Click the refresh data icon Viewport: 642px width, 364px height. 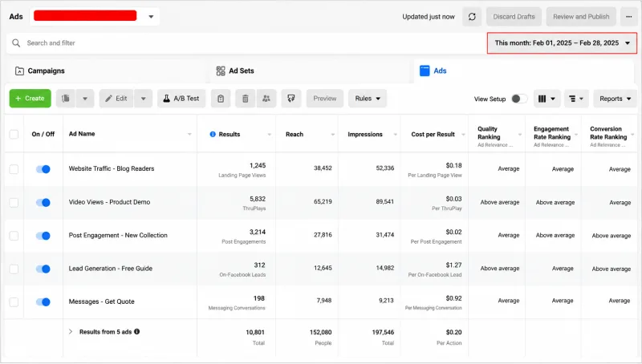tap(472, 17)
